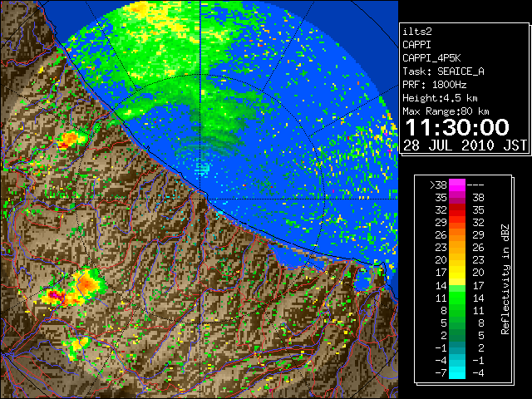This screenshot has width=532, height=399.
Task: Click the ">38" legend label
Action: tap(438, 185)
